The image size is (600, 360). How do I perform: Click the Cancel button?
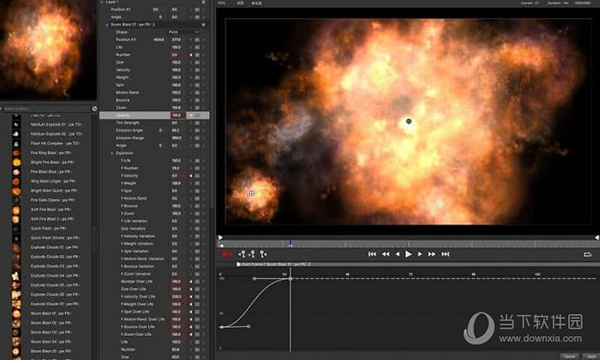tap(569, 356)
